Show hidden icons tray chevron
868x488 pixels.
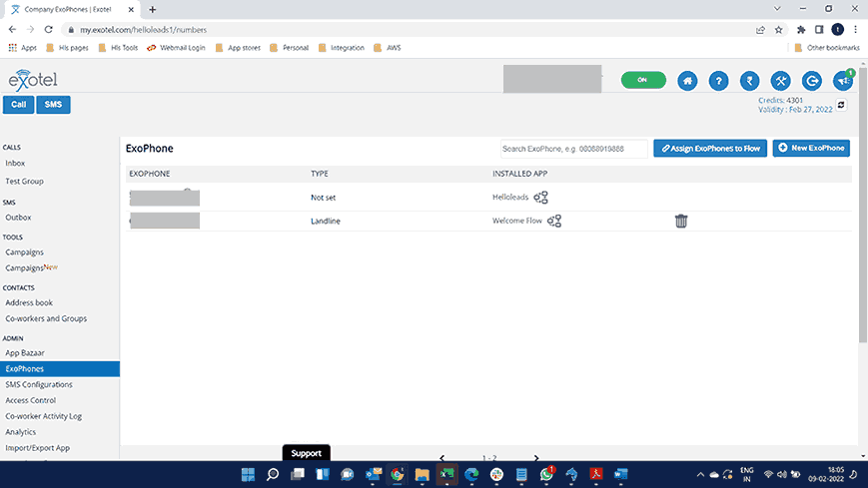[700, 475]
